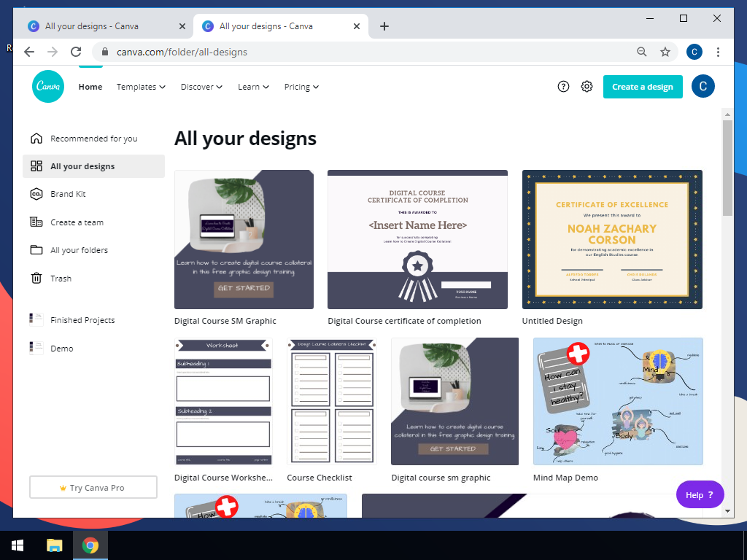Open the Windows Start menu

click(x=18, y=545)
